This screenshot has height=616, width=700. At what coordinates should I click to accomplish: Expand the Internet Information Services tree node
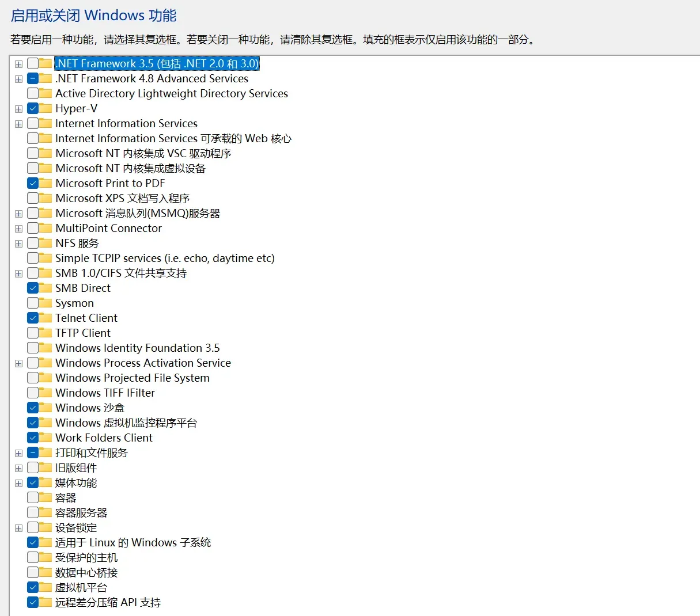pyautogui.click(x=19, y=124)
